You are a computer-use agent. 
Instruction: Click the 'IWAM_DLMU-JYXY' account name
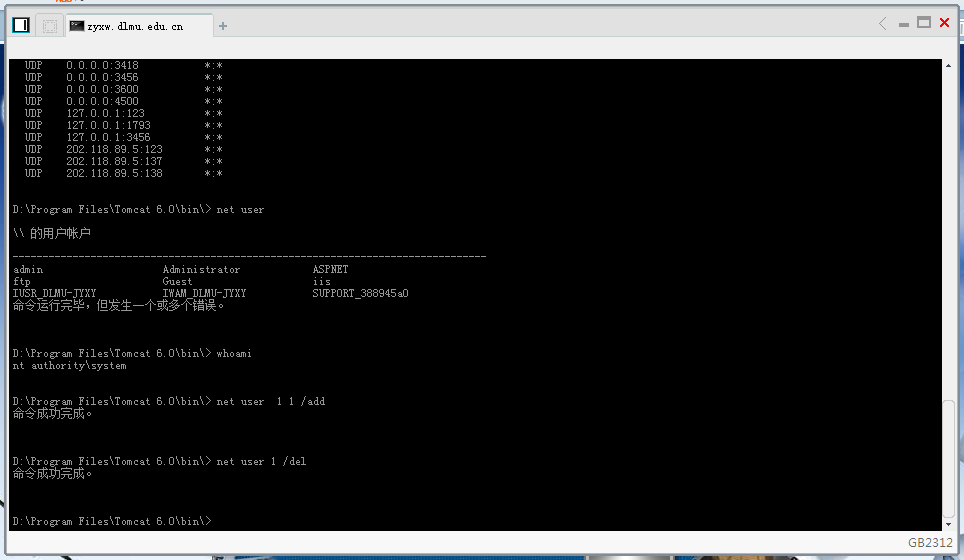(x=204, y=294)
